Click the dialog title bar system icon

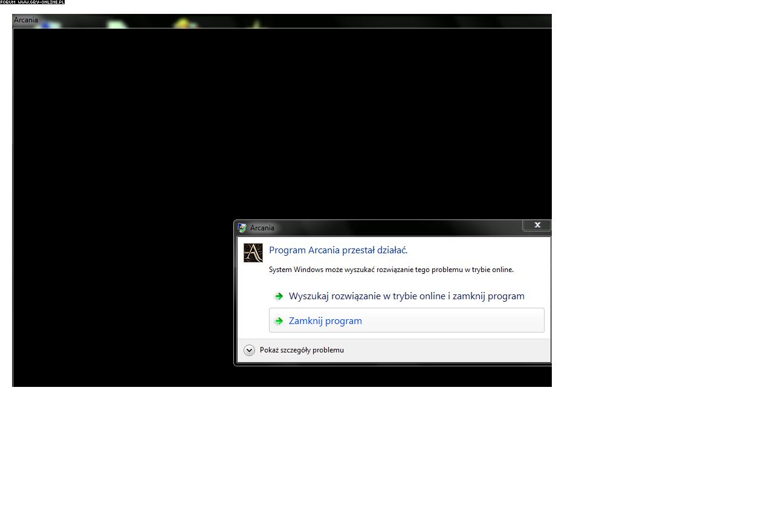[242, 228]
